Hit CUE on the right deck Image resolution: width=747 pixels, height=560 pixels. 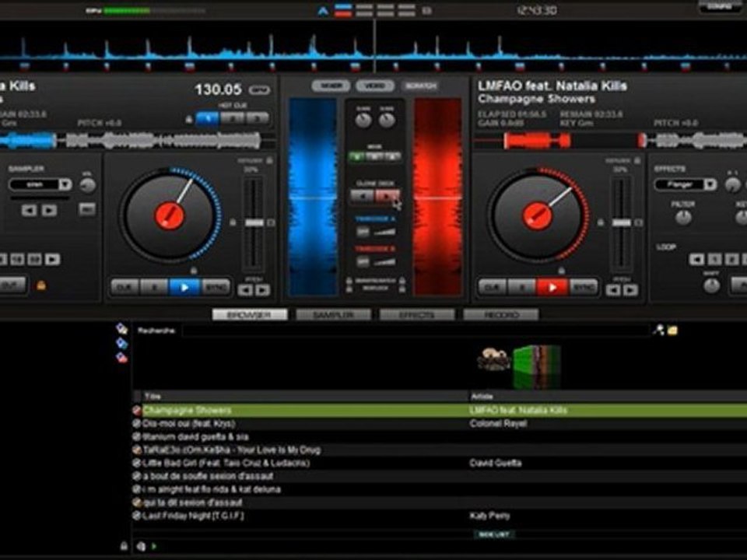pos(493,288)
